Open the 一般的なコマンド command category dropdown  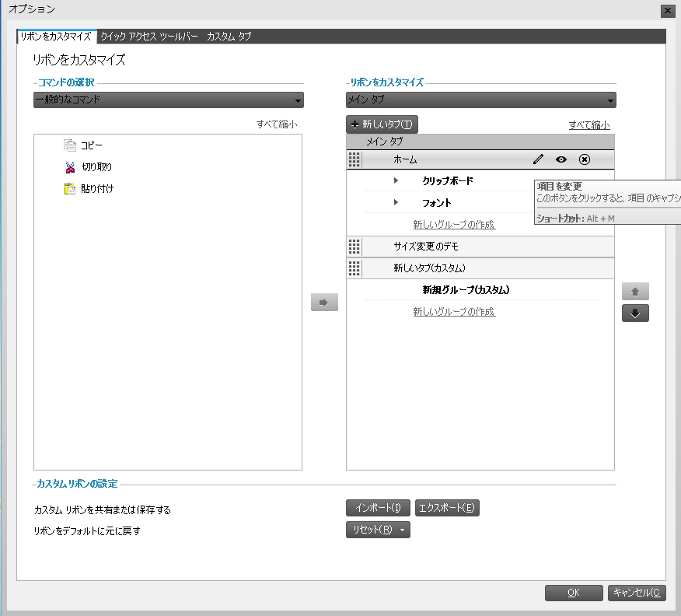pos(299,100)
